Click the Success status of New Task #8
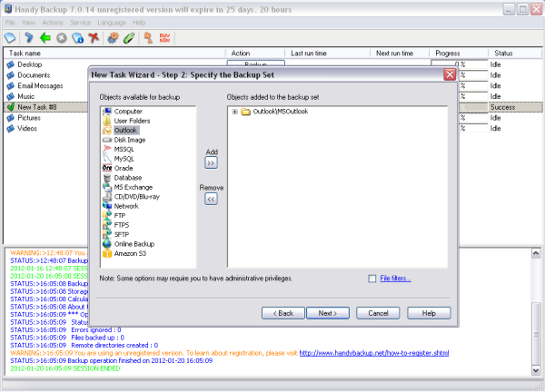The height and width of the screenshot is (392, 545). click(502, 107)
